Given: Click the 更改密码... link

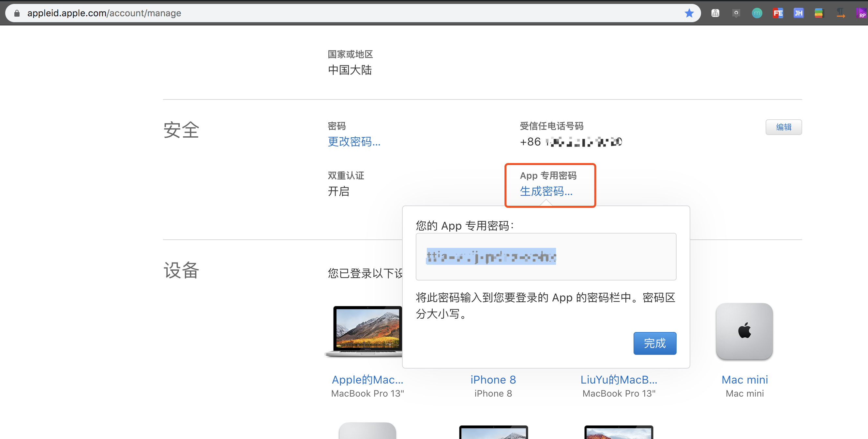Looking at the screenshot, I should click(354, 142).
